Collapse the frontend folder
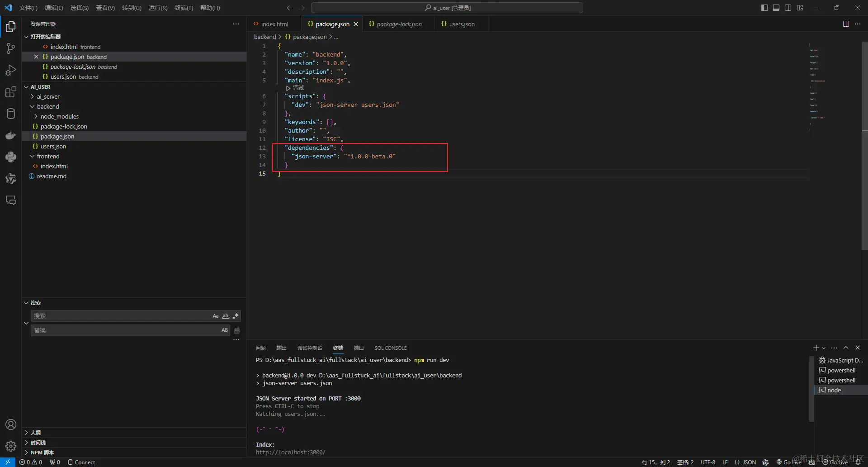Viewport: 868px width, 467px height. [48, 156]
